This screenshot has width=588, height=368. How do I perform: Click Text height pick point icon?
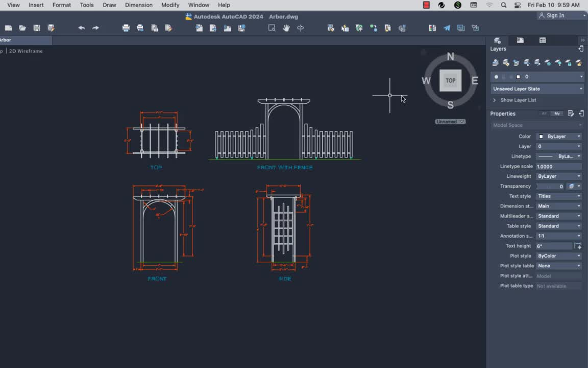tap(578, 246)
